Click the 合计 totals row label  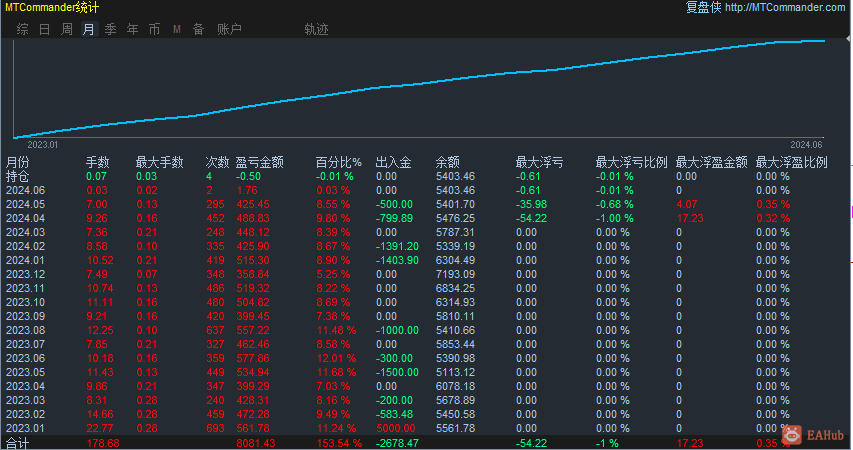17,443
